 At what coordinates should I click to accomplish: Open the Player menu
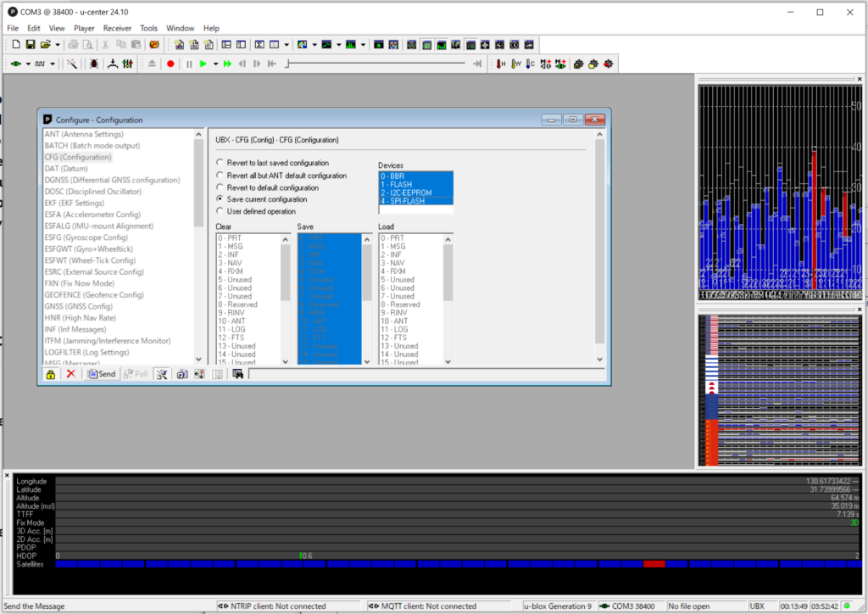click(84, 28)
